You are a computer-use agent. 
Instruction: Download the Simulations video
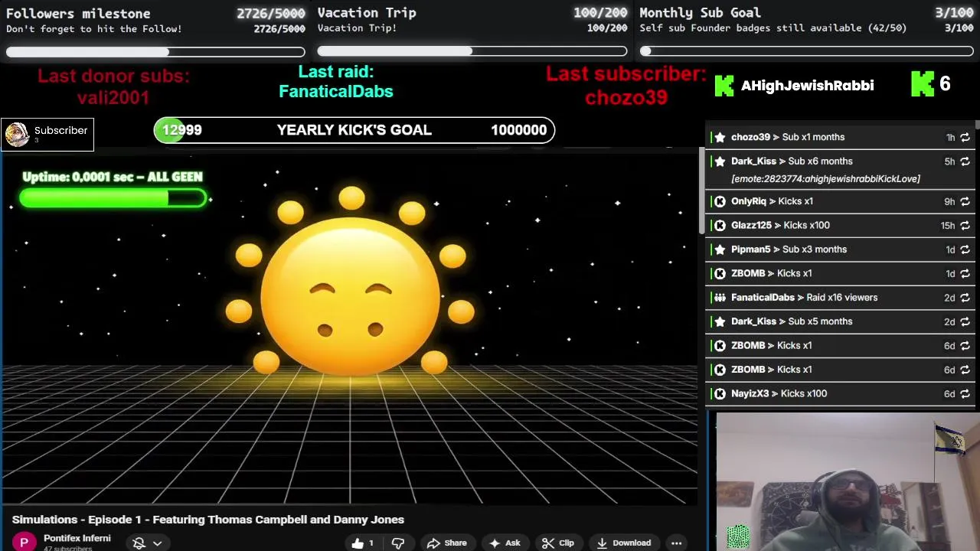click(623, 543)
